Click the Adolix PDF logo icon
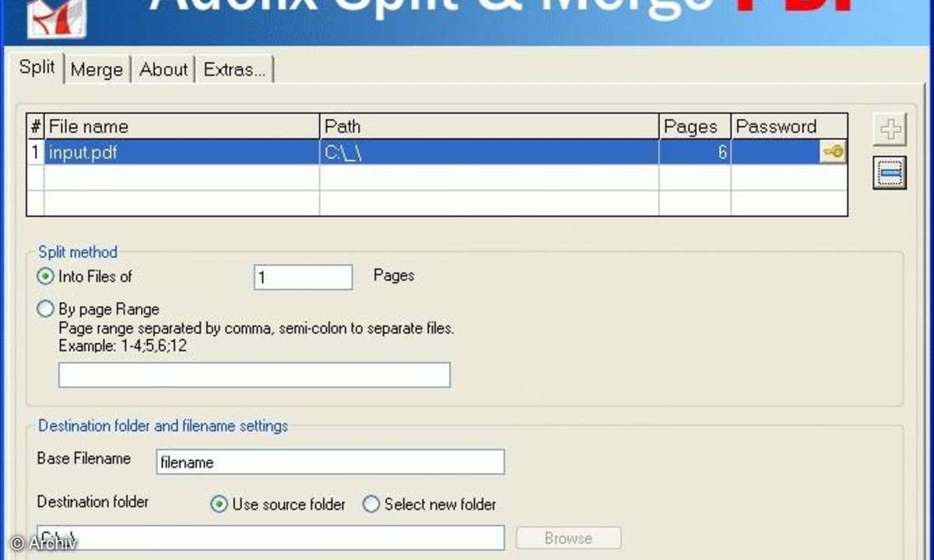Viewport: 934px width, 560px height. point(56,17)
